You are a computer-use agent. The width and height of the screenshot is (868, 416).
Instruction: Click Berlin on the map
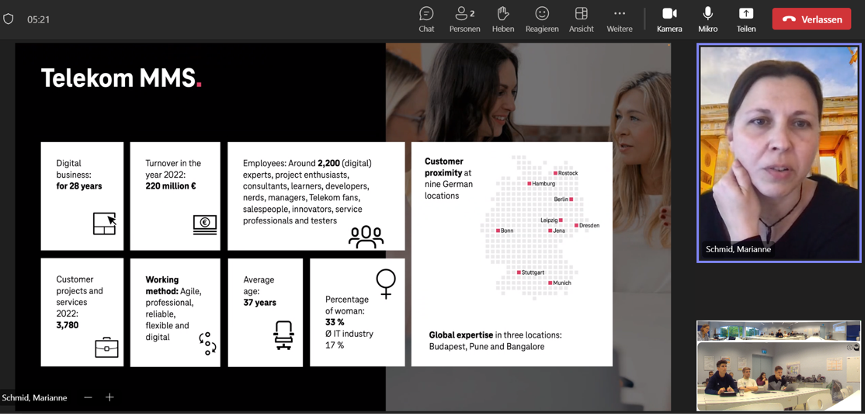click(564, 199)
